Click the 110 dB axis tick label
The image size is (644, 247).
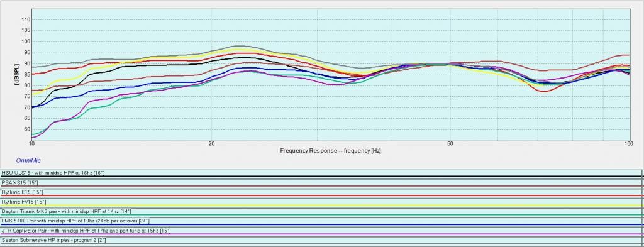click(x=25, y=19)
